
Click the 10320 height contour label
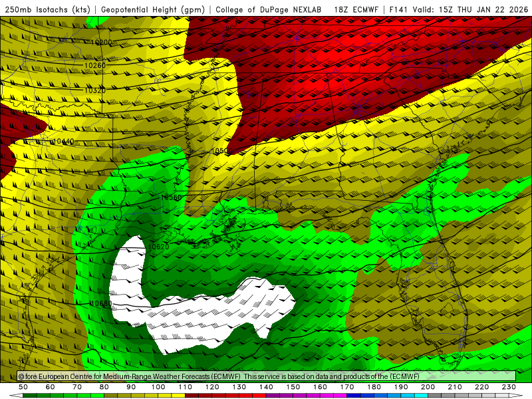[95, 90]
